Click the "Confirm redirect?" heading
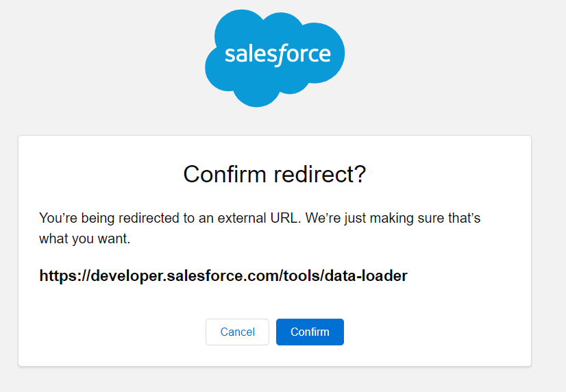This screenshot has width=566, height=392. 274,174
